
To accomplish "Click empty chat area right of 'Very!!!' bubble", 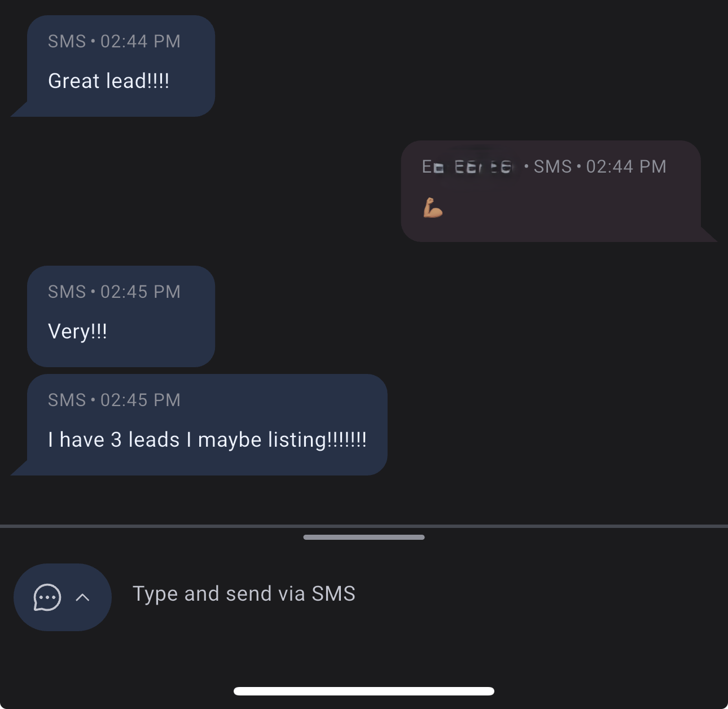I will 451,316.
